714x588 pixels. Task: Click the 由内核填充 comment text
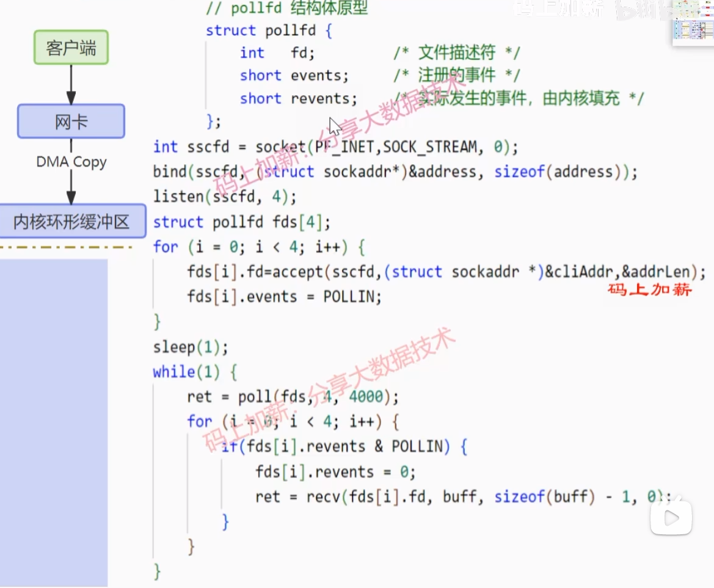point(581,98)
